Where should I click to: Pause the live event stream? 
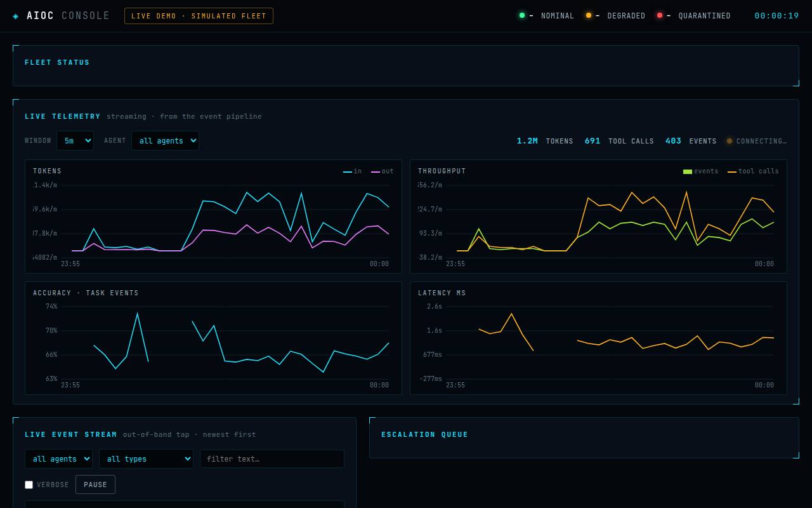point(95,485)
